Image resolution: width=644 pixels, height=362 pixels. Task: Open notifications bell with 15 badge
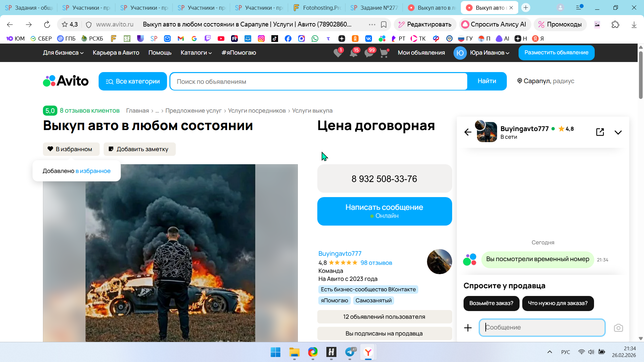(x=354, y=53)
